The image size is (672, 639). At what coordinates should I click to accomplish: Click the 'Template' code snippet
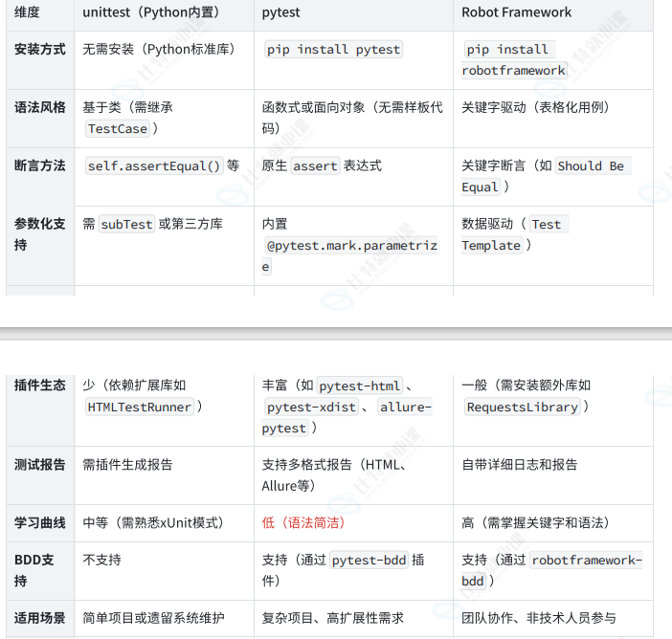[492, 246]
